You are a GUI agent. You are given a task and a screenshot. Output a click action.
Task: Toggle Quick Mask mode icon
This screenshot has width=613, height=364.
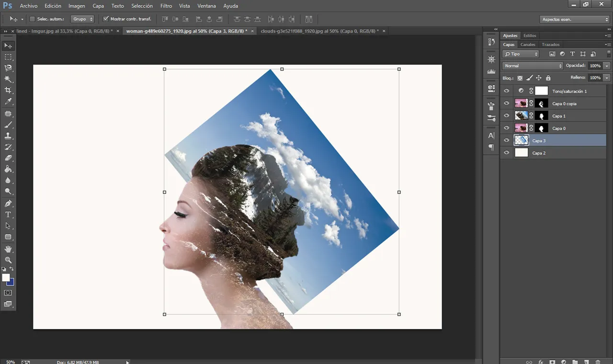(8, 293)
